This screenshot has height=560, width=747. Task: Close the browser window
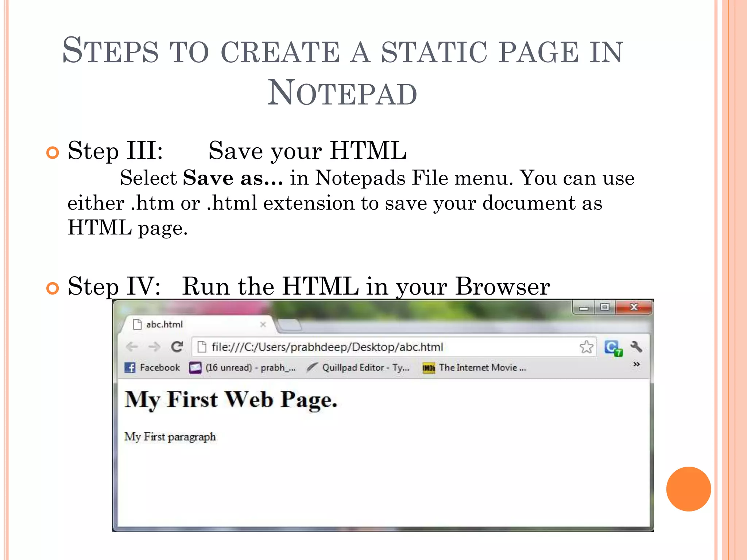[x=634, y=308]
